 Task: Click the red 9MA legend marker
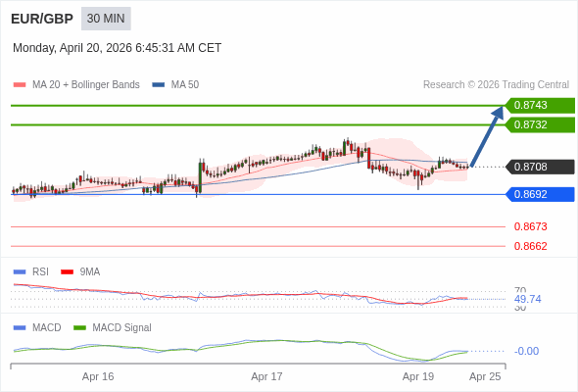click(x=67, y=272)
